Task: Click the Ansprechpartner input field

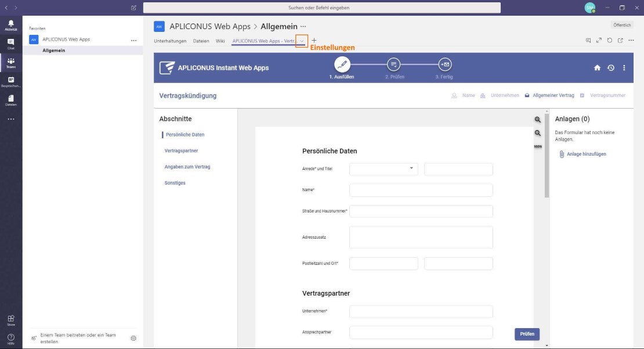Action: click(x=421, y=332)
